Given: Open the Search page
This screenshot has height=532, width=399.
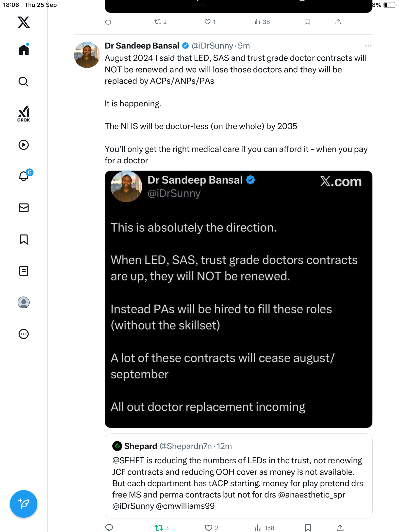Looking at the screenshot, I should [24, 82].
